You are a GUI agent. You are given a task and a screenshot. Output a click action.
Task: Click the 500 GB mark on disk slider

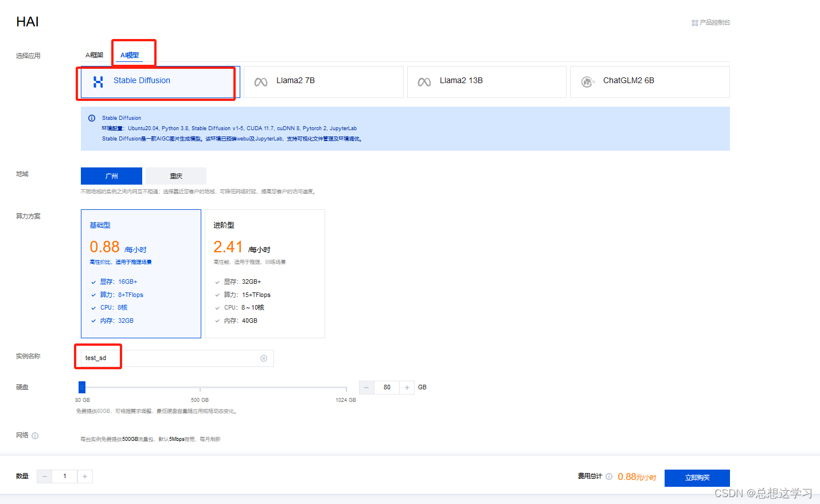pyautogui.click(x=200, y=400)
